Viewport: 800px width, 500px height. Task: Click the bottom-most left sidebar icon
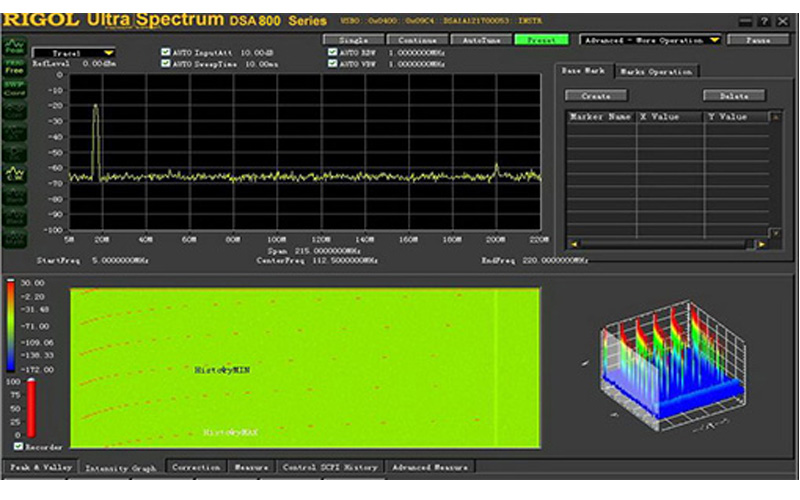click(15, 239)
